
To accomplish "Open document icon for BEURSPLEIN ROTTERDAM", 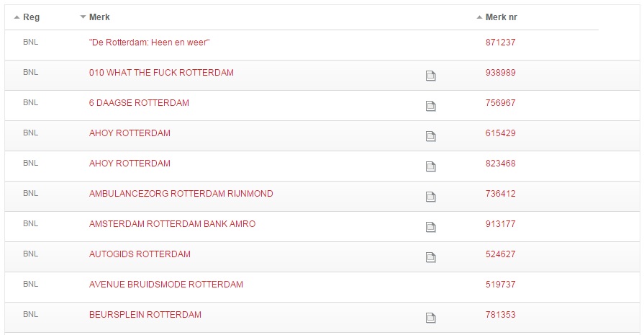I will tap(430, 317).
